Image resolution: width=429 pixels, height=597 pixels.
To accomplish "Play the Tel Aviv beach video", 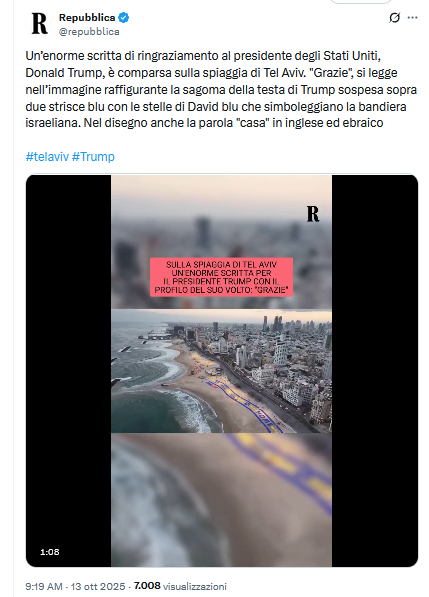I will click(x=222, y=370).
